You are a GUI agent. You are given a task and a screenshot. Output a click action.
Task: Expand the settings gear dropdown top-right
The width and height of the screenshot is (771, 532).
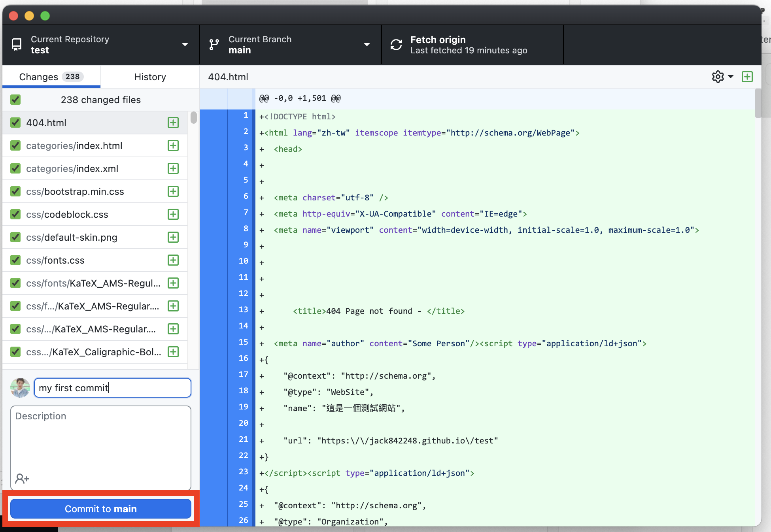[x=723, y=77]
